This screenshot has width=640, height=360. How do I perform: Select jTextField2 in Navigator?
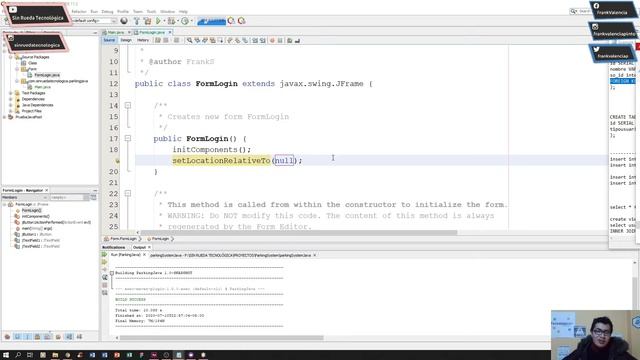(41, 247)
